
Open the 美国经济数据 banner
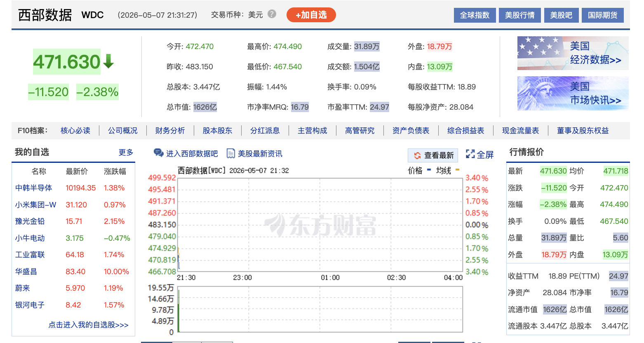click(x=573, y=53)
